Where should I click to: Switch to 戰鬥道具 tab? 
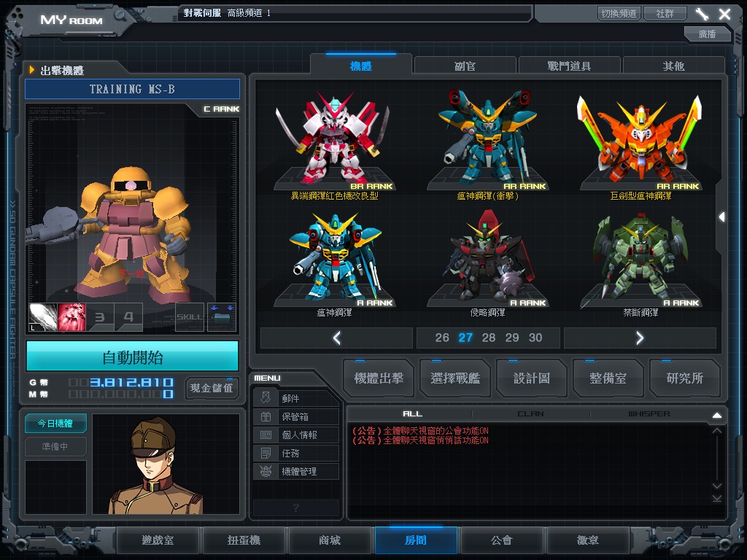tap(569, 66)
